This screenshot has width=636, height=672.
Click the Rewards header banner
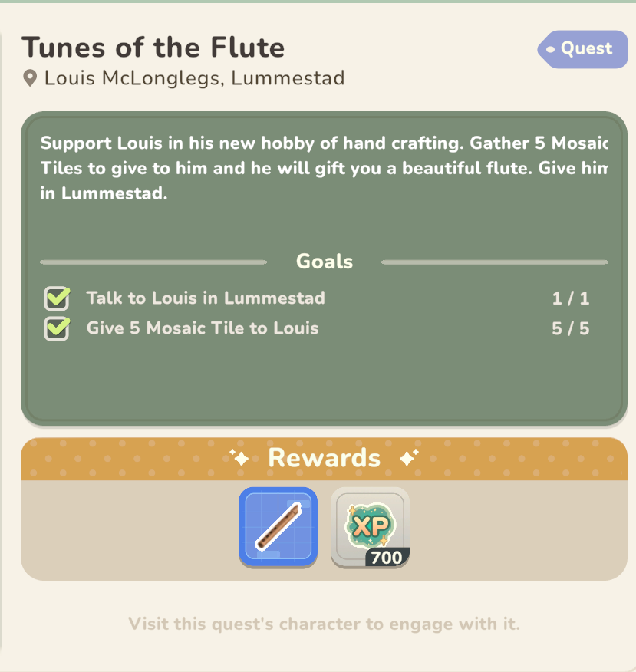(x=324, y=458)
